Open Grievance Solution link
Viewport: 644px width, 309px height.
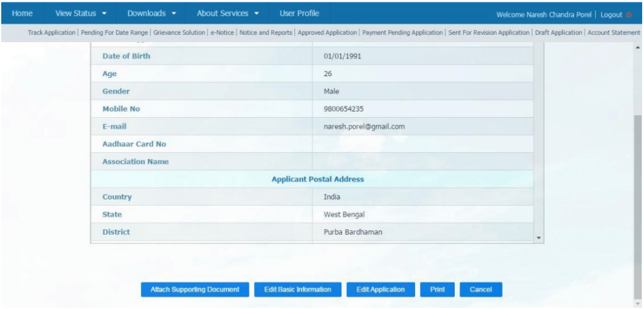click(x=179, y=33)
